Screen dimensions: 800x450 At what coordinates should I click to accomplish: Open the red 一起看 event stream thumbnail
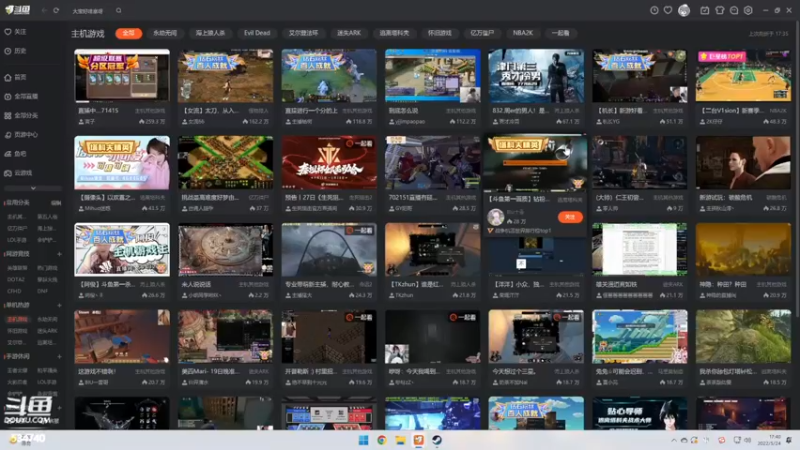coord(329,162)
